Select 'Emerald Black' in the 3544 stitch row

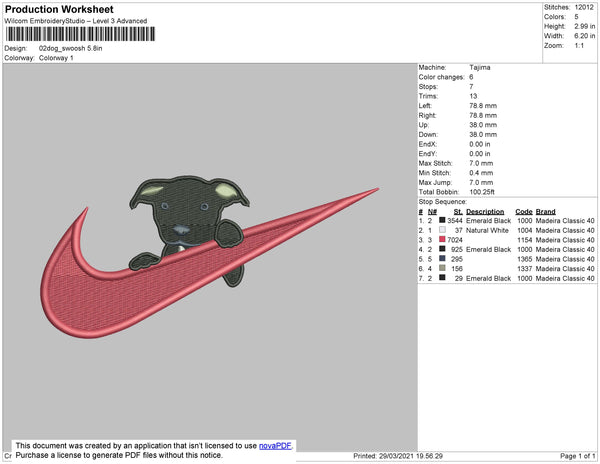click(488, 221)
